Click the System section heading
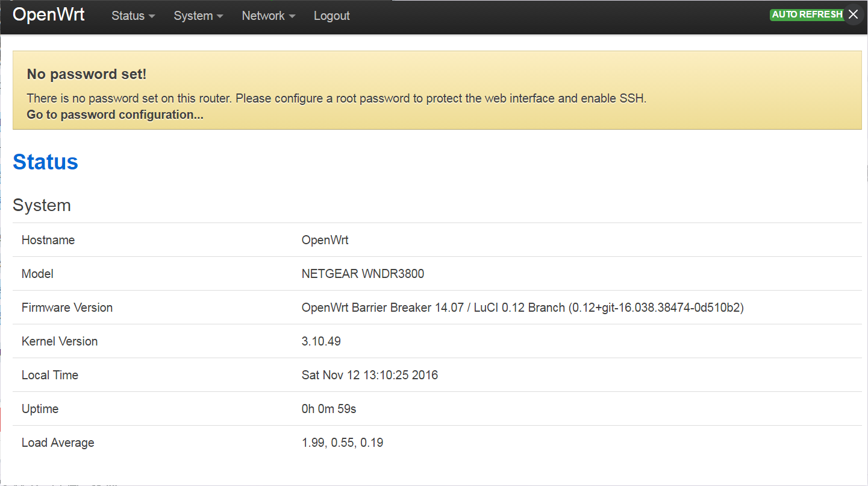Screen dimensions: 868x486 point(42,206)
